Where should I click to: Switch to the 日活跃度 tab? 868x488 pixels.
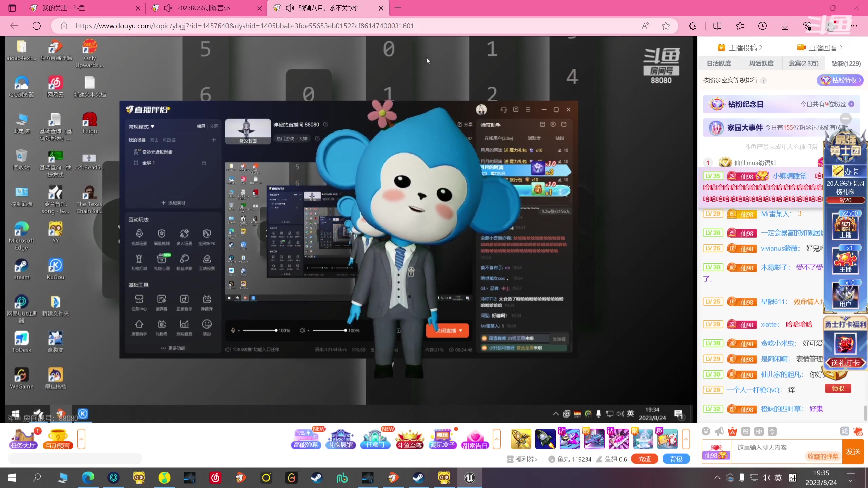click(719, 63)
